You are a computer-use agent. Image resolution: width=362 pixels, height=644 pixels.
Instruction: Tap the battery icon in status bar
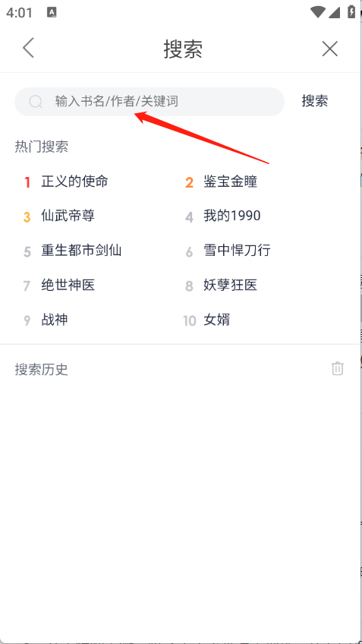[351, 11]
